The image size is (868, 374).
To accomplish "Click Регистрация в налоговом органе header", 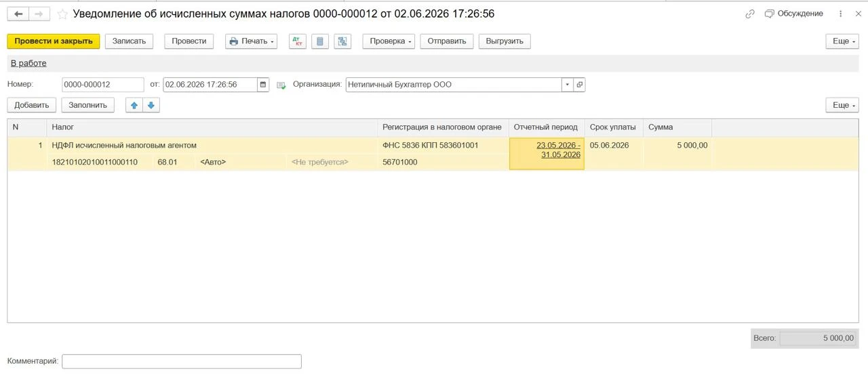I will click(443, 127).
